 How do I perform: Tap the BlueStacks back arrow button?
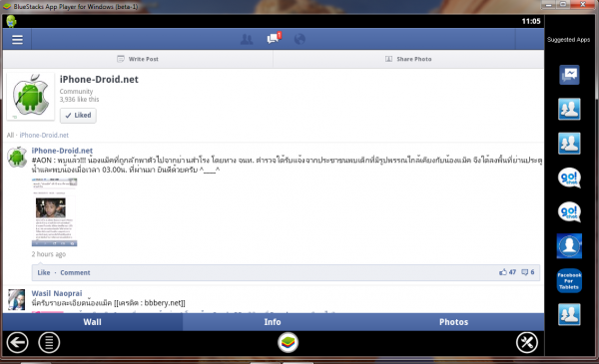tap(17, 342)
